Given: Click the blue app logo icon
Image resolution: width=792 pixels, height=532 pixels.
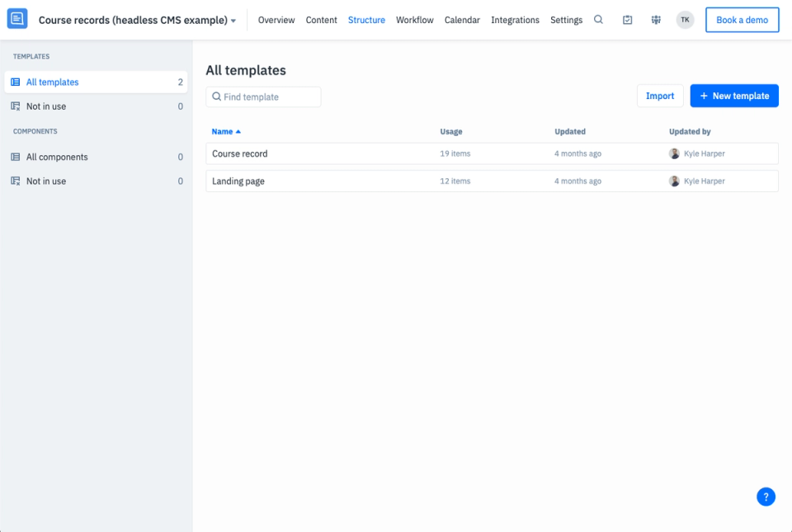Looking at the screenshot, I should coord(17,19).
